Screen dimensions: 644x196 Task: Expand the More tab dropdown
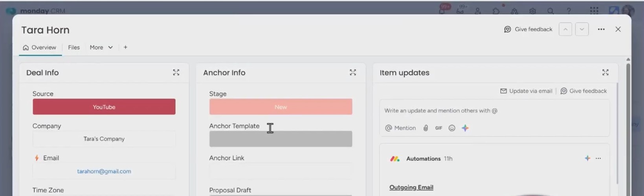101,47
